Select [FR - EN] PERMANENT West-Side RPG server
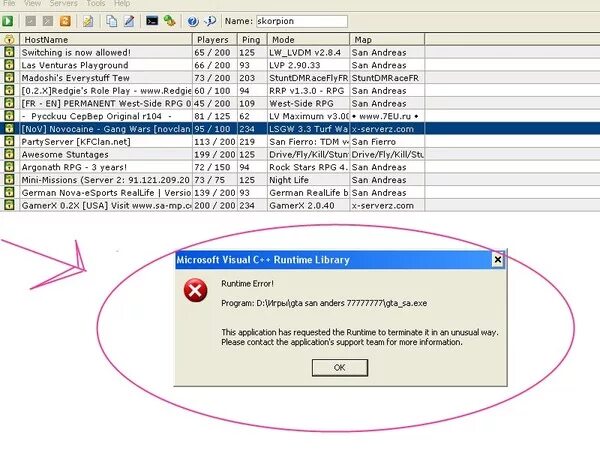 300,103
